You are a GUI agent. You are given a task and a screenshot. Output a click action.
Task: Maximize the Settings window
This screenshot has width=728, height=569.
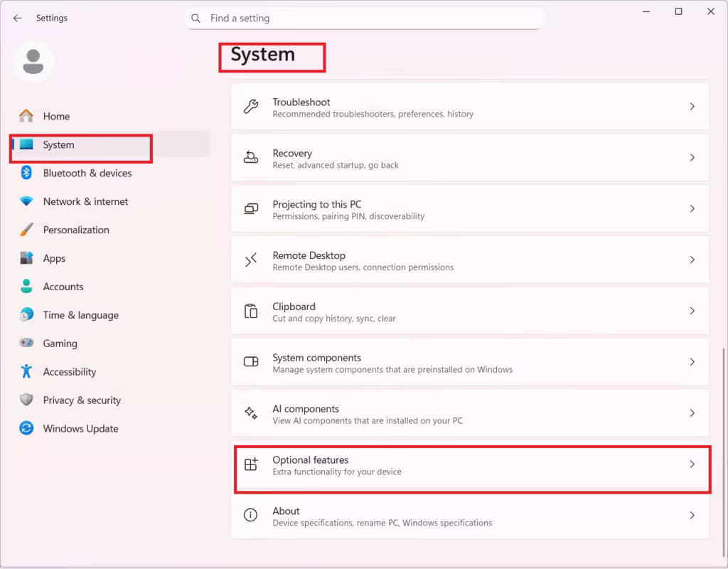coord(678,11)
